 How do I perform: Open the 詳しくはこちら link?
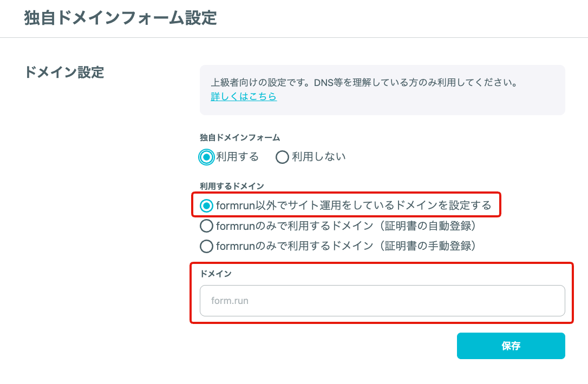coord(244,97)
